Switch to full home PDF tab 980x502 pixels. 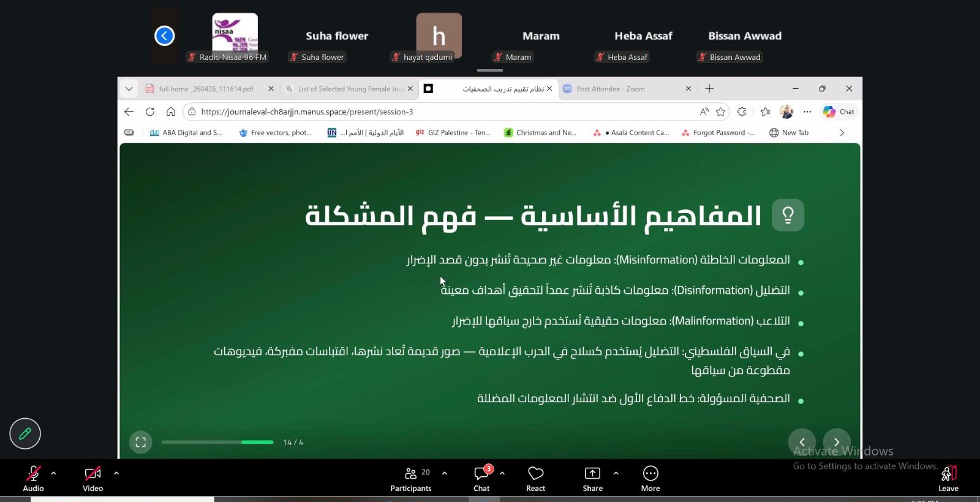206,89
